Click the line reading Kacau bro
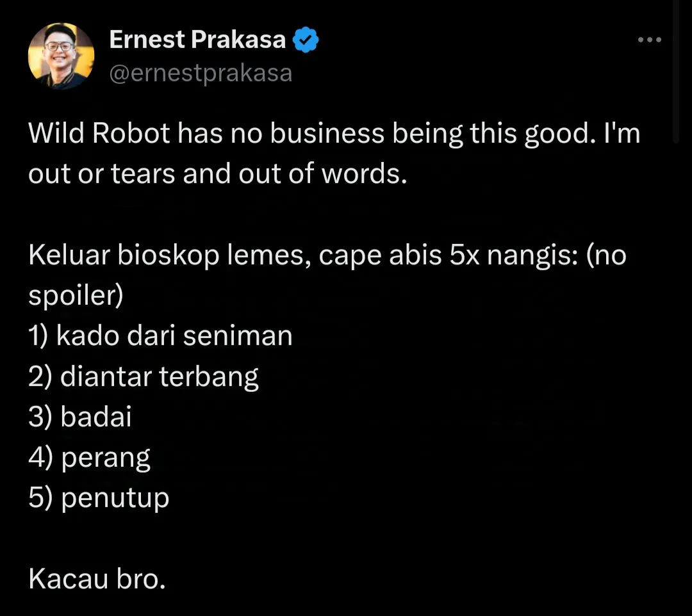 (x=97, y=578)
